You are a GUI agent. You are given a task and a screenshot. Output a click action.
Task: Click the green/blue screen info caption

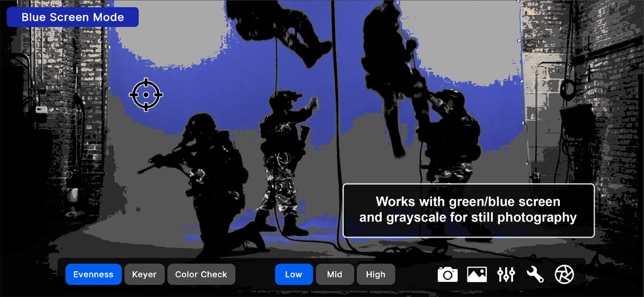[x=469, y=210]
